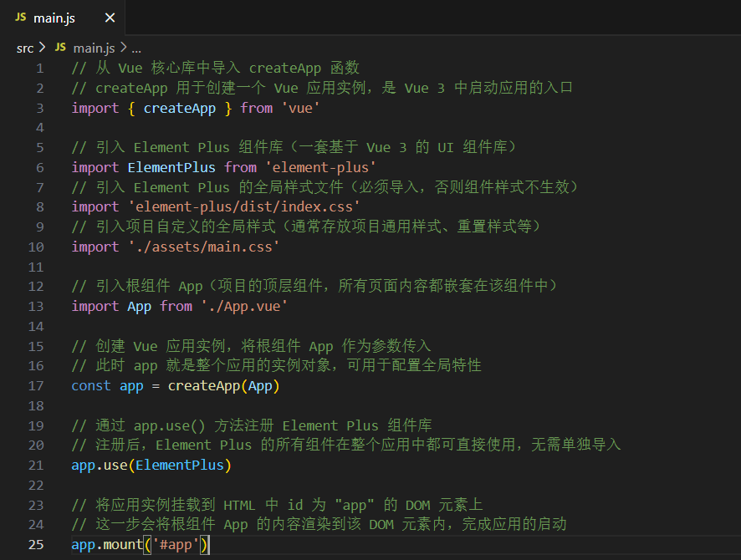Click the line 5 Element Plus comment
741x560 pixels.
pyautogui.click(x=294, y=147)
